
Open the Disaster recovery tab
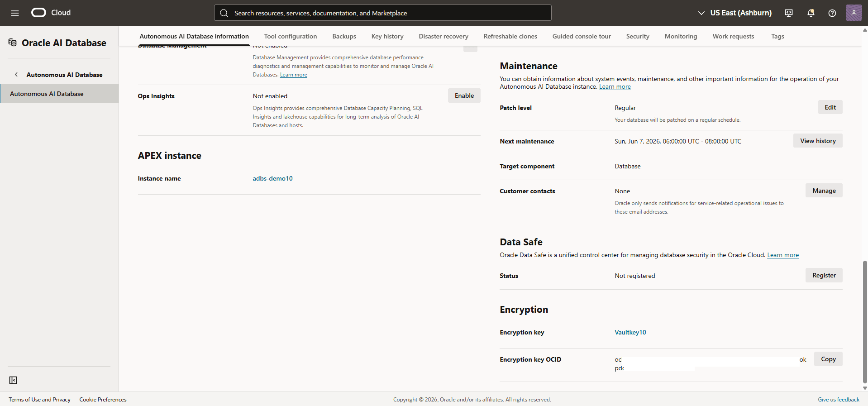(x=444, y=36)
